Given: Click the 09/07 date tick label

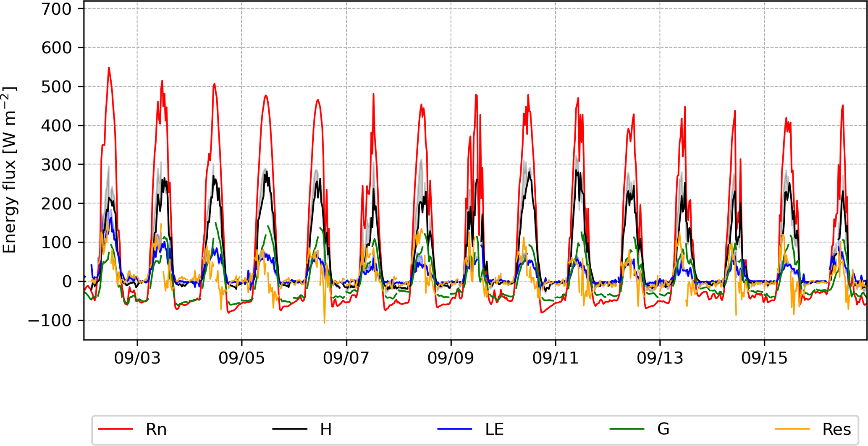Looking at the screenshot, I should [x=346, y=358].
